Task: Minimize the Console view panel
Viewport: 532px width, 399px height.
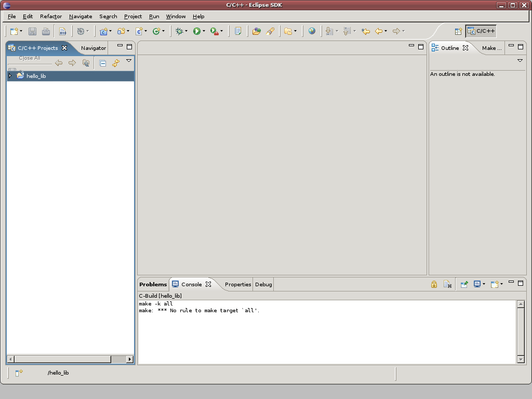Action: pyautogui.click(x=511, y=282)
